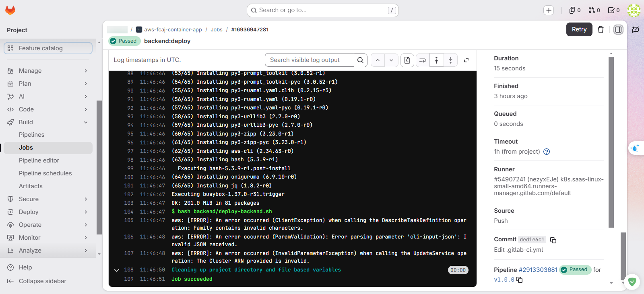Expand the Manage sidebar section
Viewport: 644px width, 294px height.
click(x=48, y=71)
